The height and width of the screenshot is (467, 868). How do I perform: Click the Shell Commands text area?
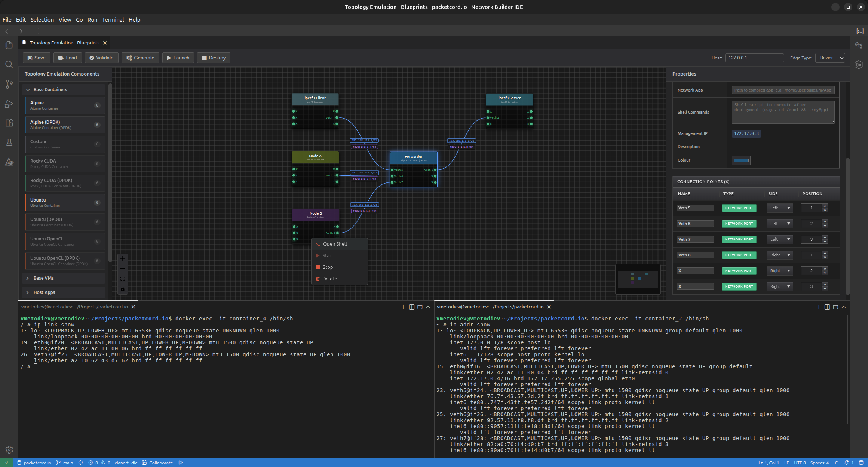(x=783, y=112)
